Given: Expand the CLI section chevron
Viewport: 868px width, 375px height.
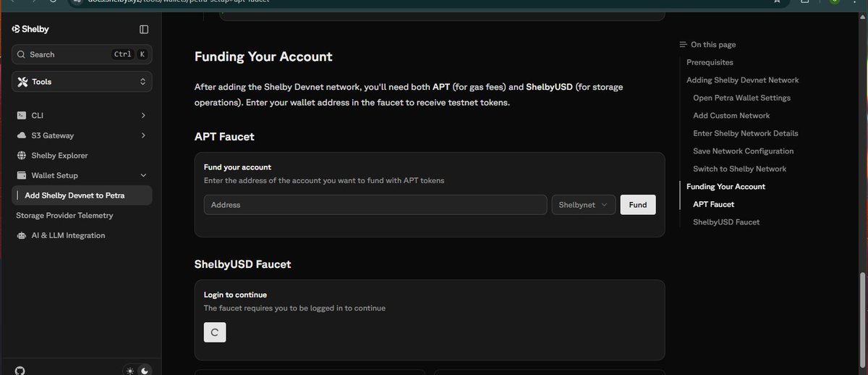Looking at the screenshot, I should (143, 115).
